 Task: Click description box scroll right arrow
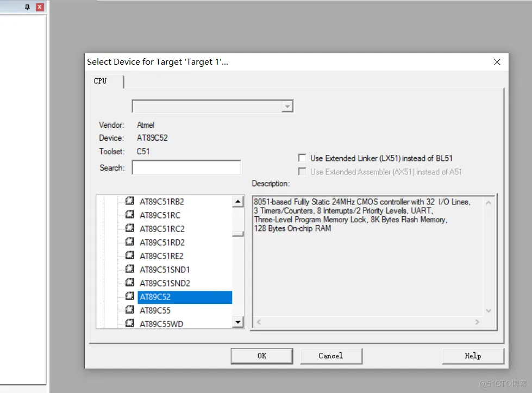coord(477,322)
